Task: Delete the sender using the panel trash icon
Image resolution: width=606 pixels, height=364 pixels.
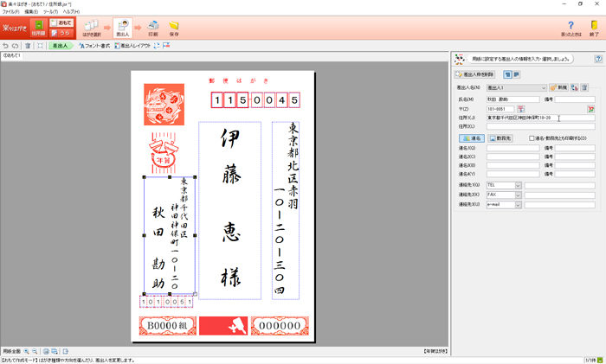Action: (x=584, y=87)
